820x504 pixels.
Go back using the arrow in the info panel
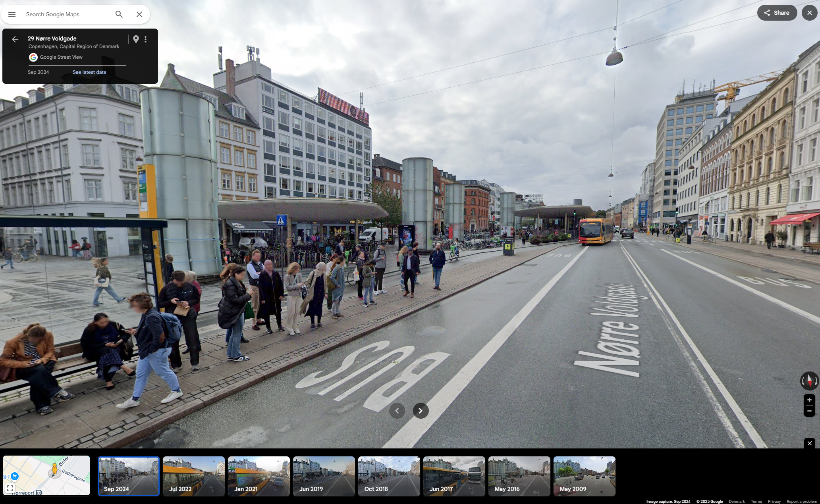point(15,39)
